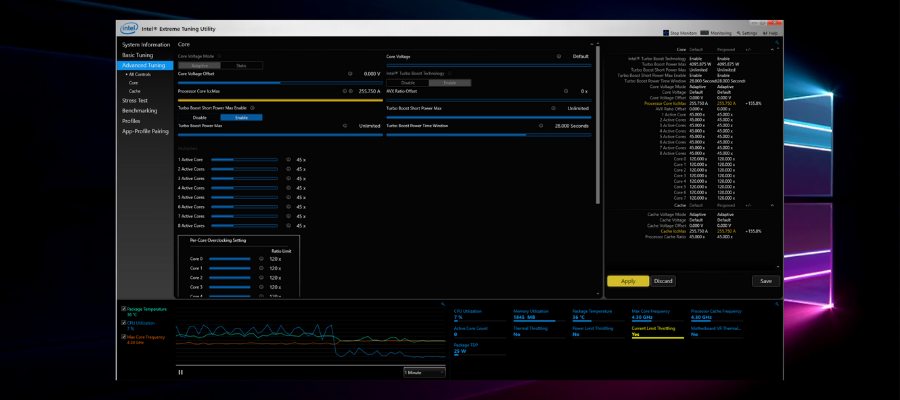
Task: Open Stress Test section
Action: tap(135, 100)
